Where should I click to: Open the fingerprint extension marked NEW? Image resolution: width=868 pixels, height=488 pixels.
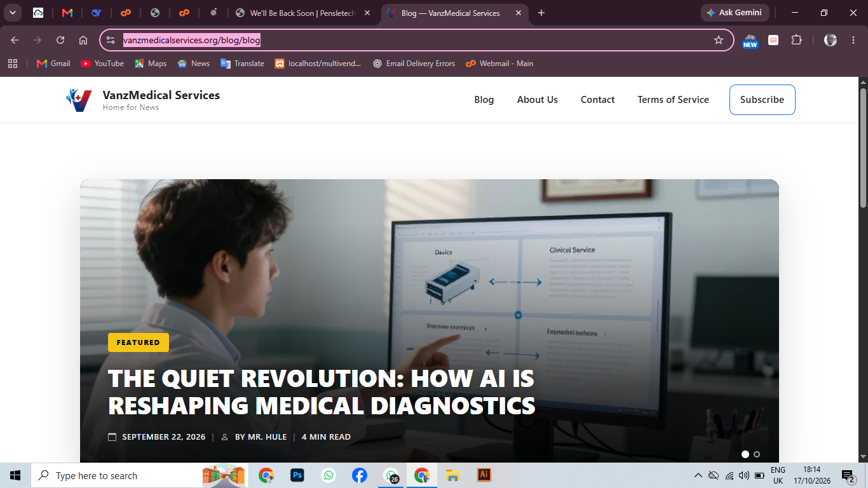coord(750,41)
